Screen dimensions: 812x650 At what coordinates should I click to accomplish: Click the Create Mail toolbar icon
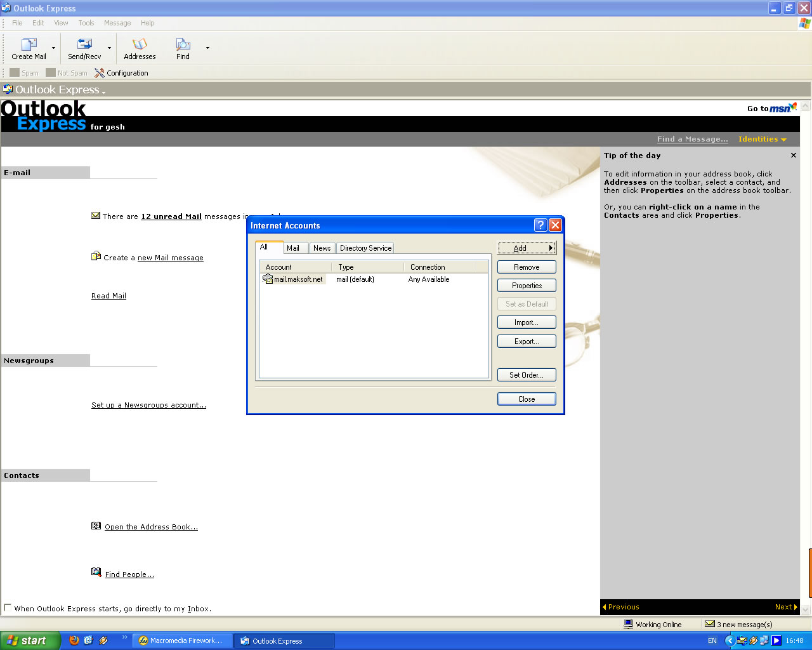29,44
